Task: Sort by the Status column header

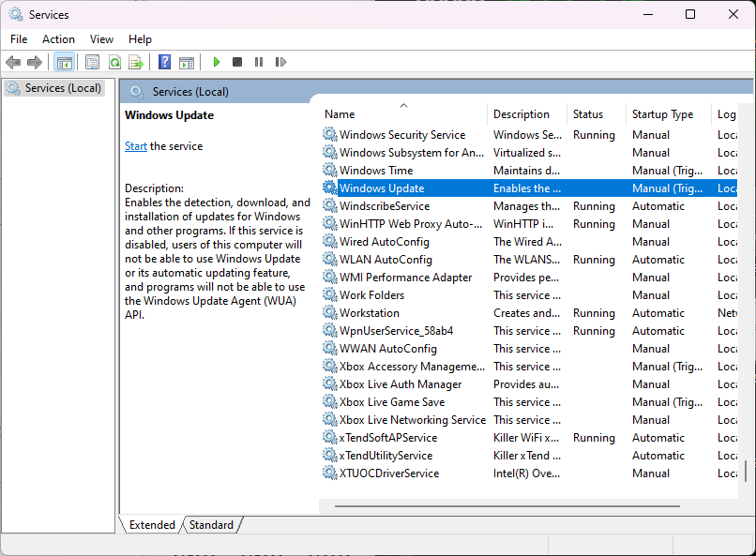Action: (x=596, y=114)
